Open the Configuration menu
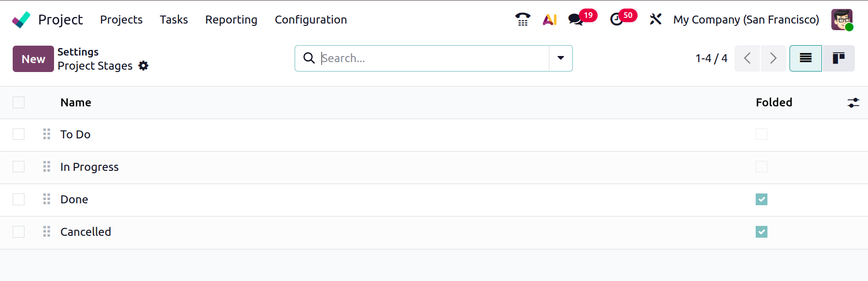 (311, 20)
